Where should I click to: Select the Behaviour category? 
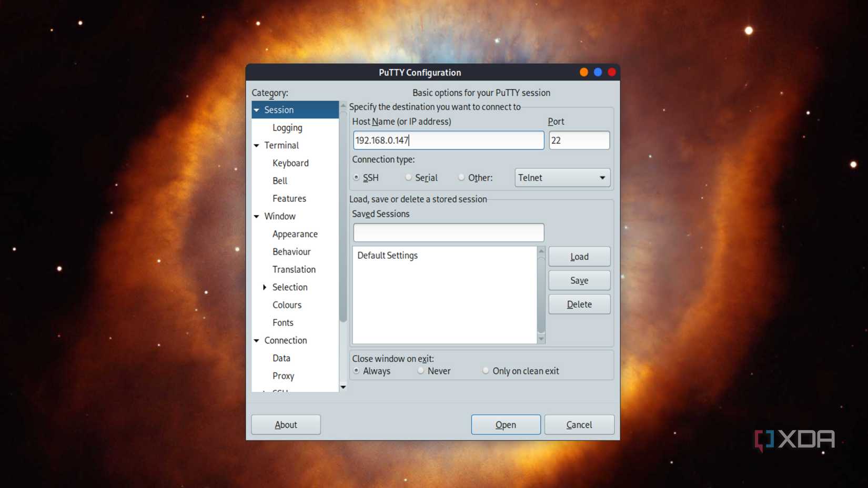[x=291, y=252]
